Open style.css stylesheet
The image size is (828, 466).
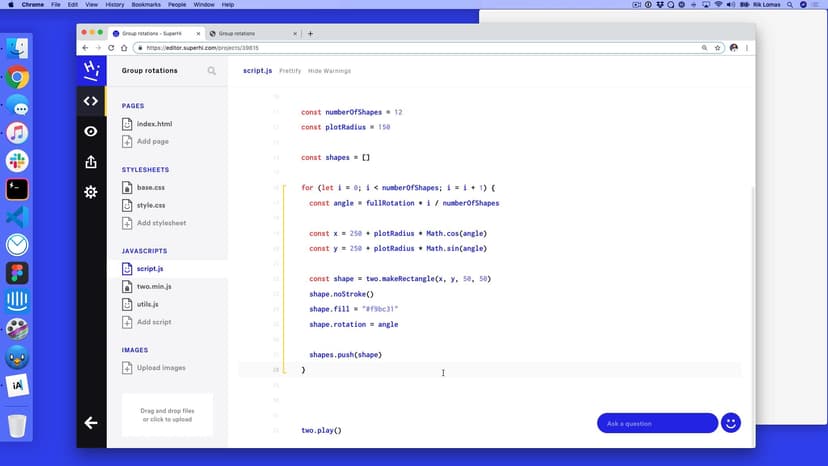point(151,205)
